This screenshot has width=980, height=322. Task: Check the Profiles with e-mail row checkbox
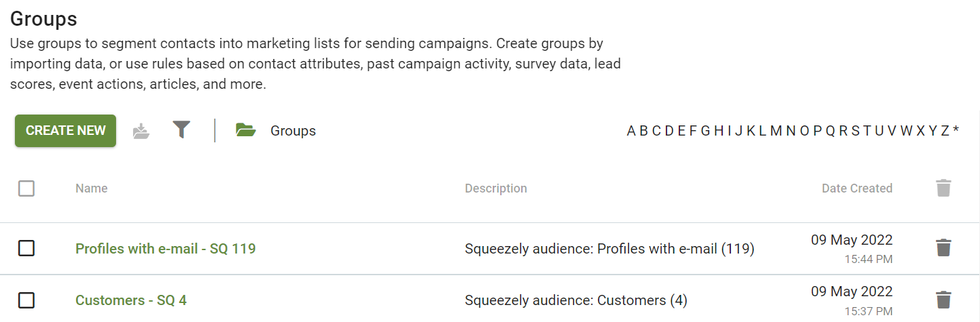pos(26,248)
